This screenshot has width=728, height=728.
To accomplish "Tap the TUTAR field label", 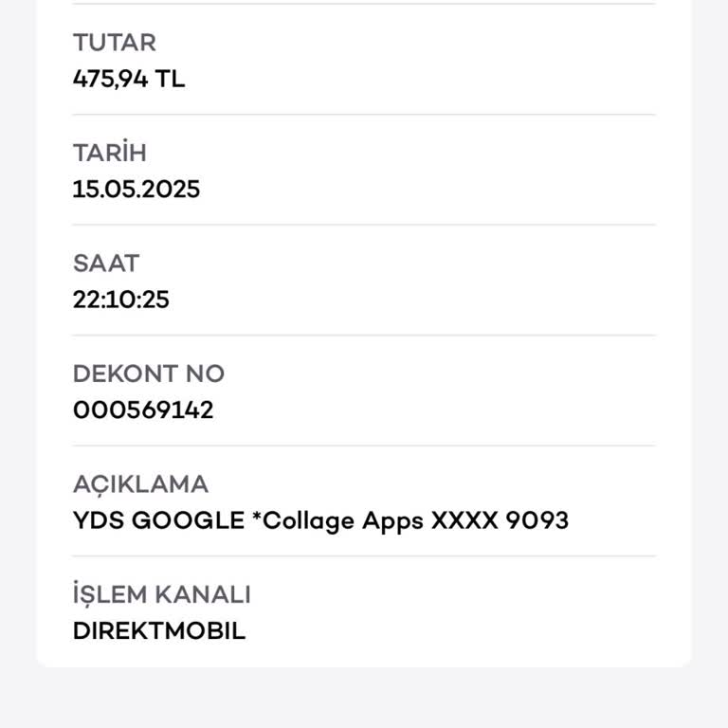I will pyautogui.click(x=114, y=43).
